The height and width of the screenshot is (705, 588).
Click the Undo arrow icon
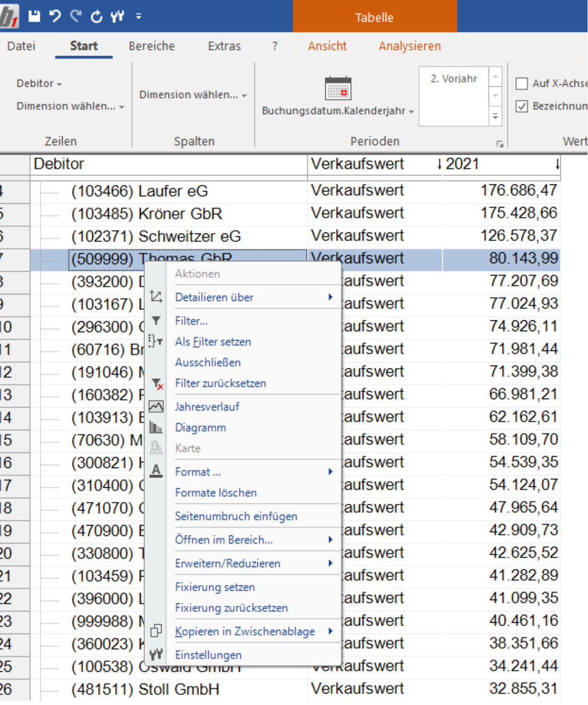point(55,16)
